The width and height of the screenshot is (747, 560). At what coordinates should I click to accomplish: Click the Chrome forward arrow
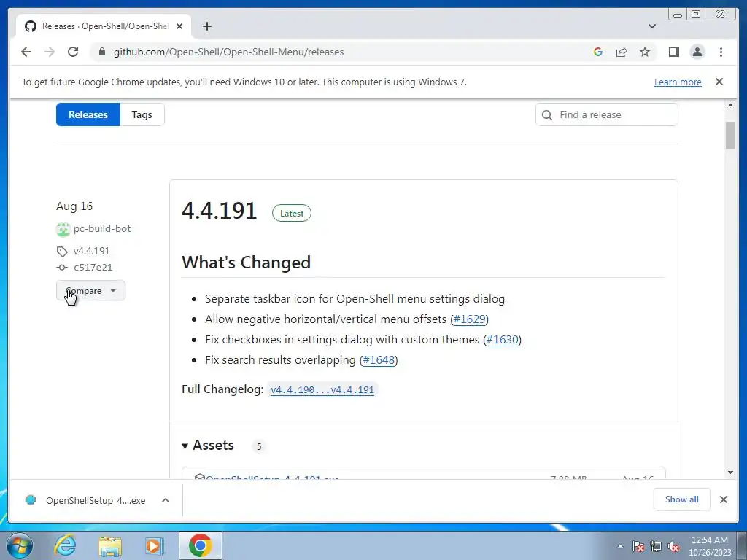(50, 52)
